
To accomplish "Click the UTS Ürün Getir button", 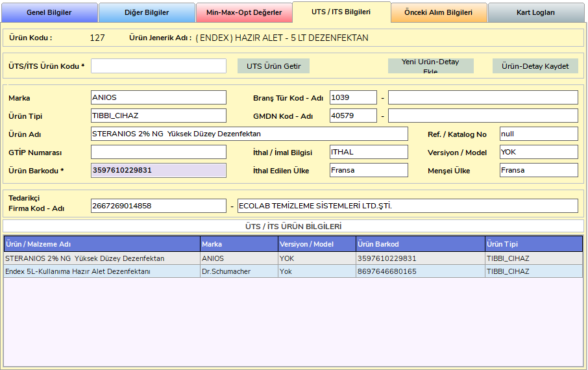I will pos(273,66).
